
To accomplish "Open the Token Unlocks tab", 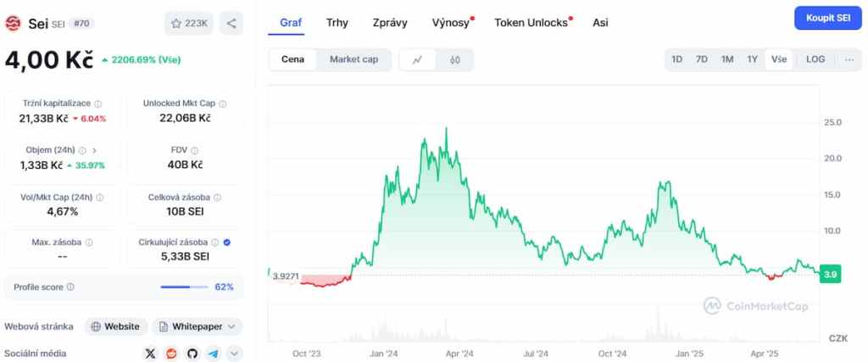I will tap(531, 23).
